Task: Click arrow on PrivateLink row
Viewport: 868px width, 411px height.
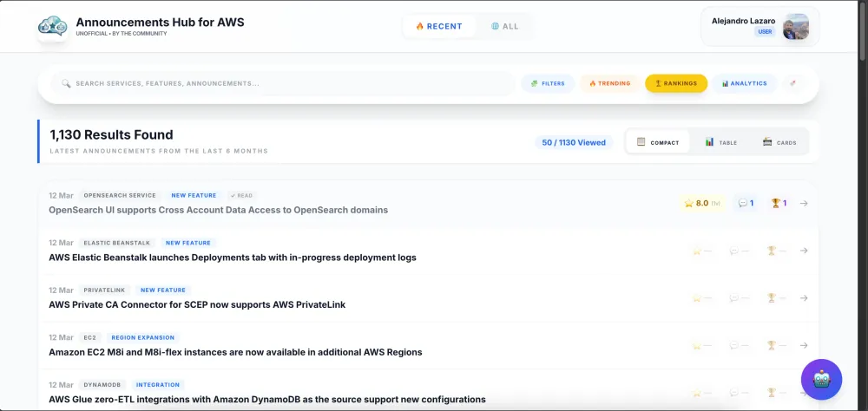Action: (804, 297)
